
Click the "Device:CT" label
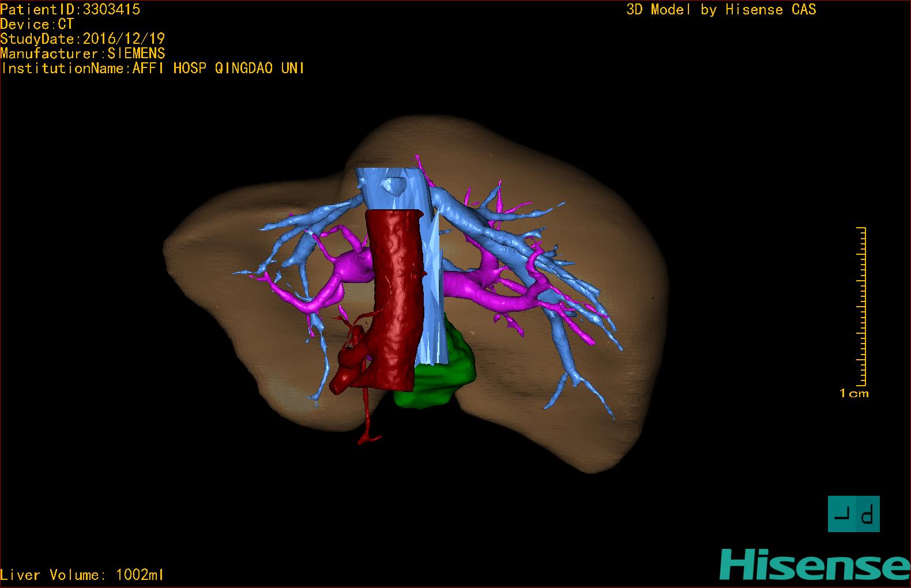(x=37, y=24)
